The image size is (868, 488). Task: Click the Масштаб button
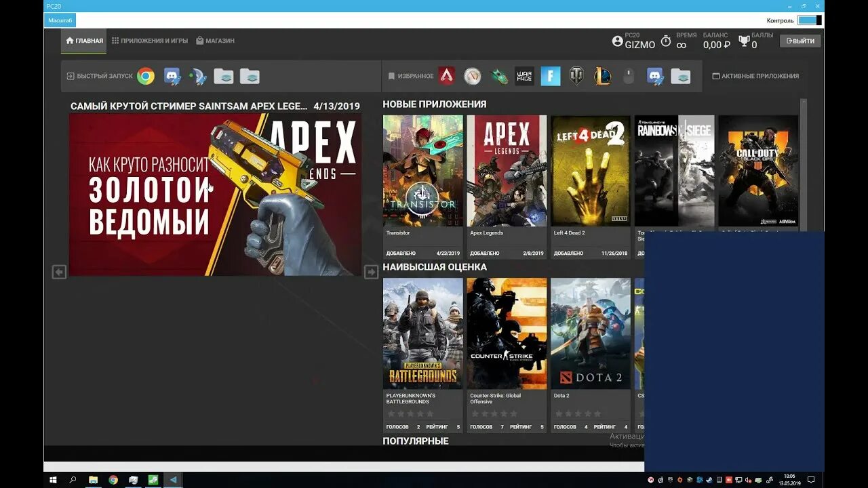coord(60,20)
